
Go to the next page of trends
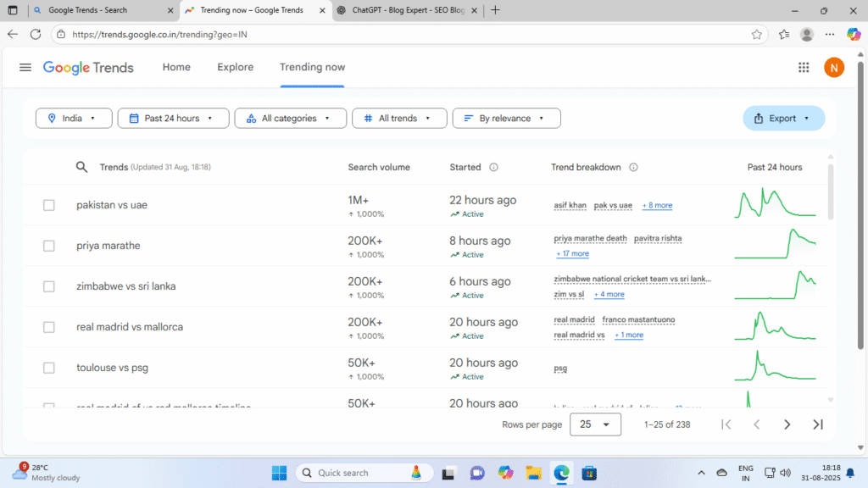(x=787, y=424)
